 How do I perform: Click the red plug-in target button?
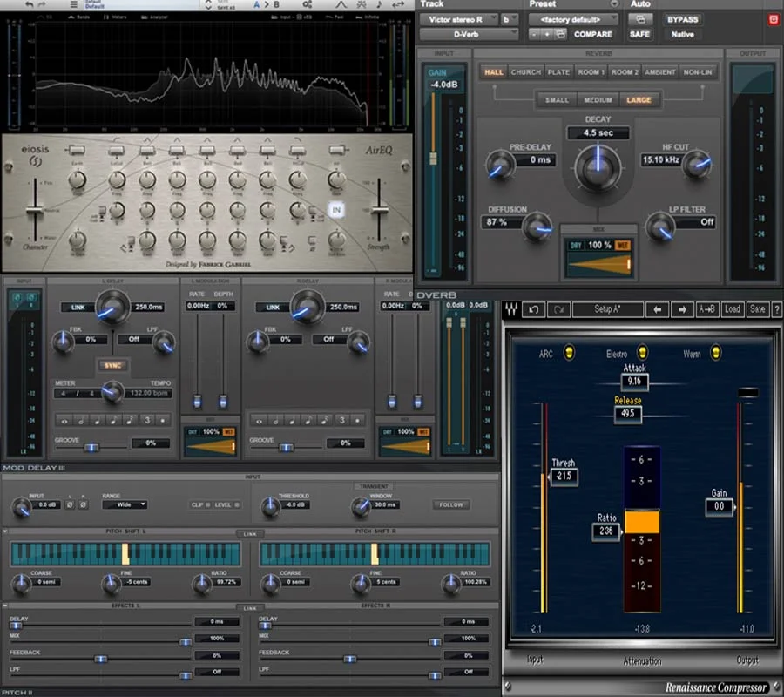point(772,19)
